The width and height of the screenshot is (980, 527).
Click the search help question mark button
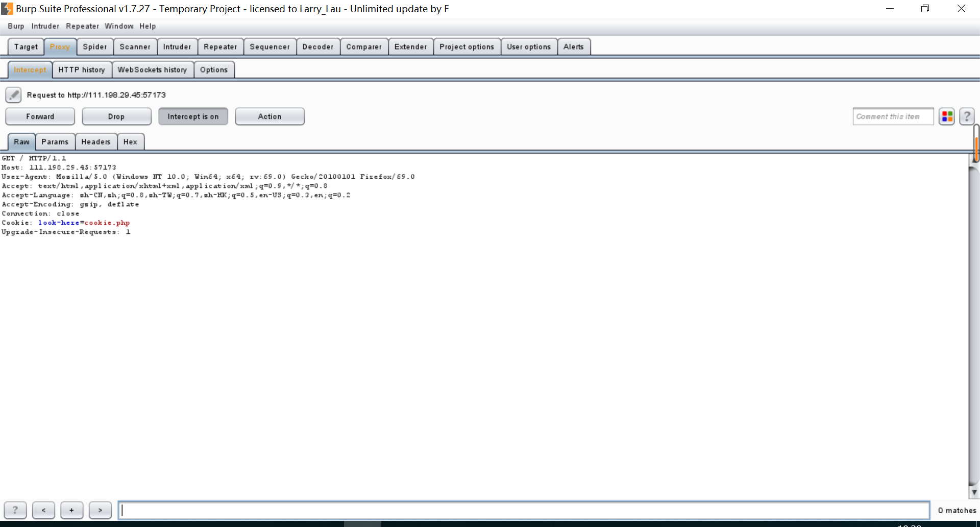(x=15, y=510)
